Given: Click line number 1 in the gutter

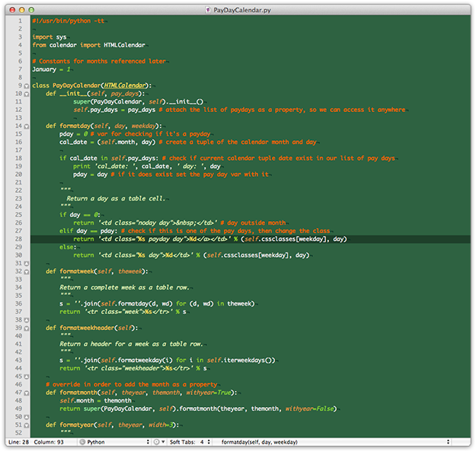Looking at the screenshot, I should point(20,21).
